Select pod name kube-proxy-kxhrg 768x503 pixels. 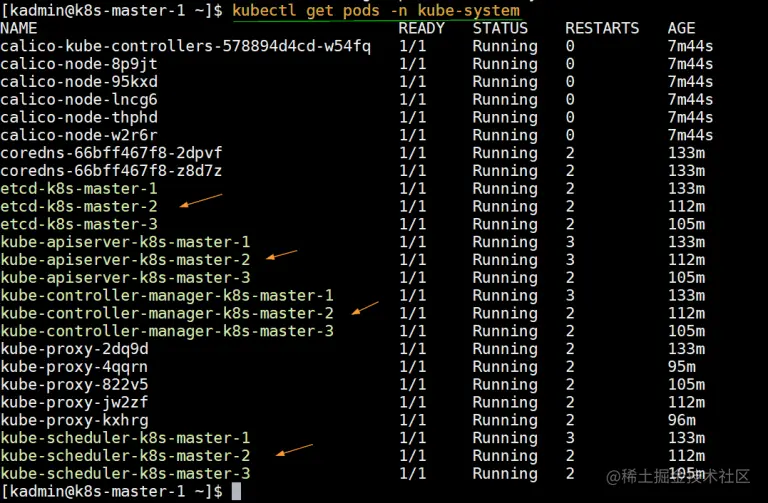click(x=74, y=420)
